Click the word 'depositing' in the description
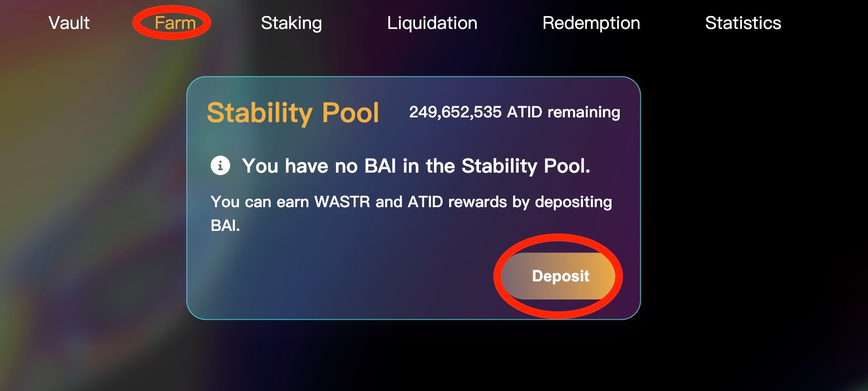 (x=573, y=202)
